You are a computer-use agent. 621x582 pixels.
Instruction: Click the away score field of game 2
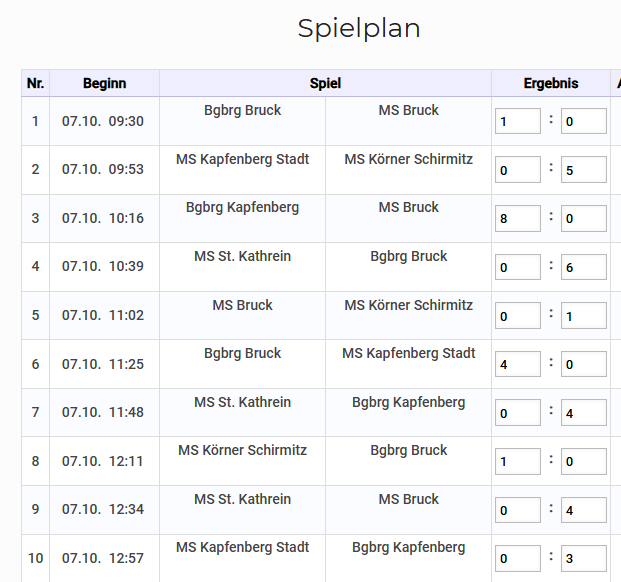[583, 170]
